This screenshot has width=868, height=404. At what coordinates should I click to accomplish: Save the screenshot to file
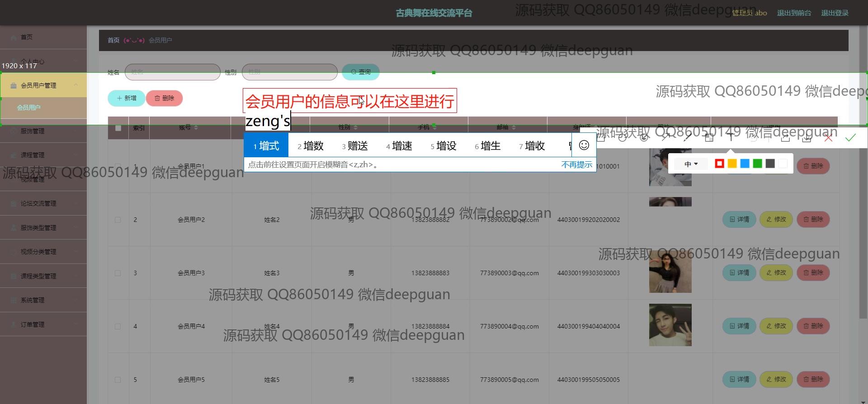click(807, 138)
